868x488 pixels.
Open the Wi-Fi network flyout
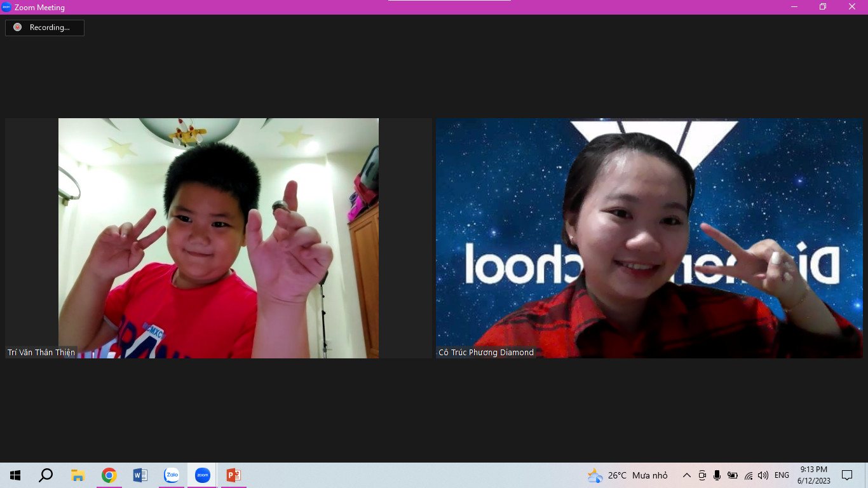[x=749, y=475]
